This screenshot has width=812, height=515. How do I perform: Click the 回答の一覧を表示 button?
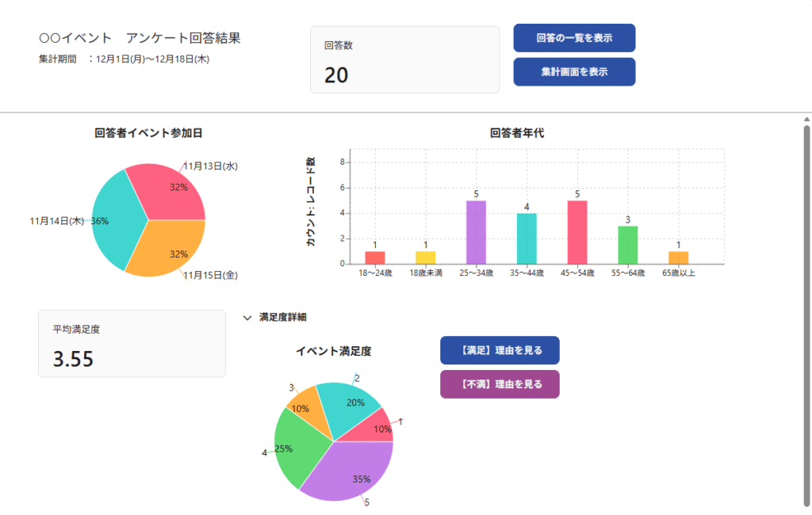click(x=574, y=38)
